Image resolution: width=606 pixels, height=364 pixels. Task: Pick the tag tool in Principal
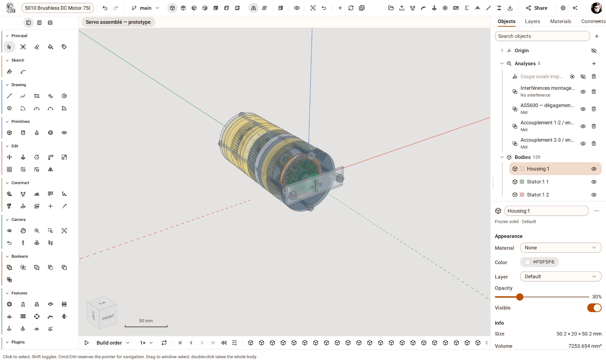pyautogui.click(x=64, y=47)
